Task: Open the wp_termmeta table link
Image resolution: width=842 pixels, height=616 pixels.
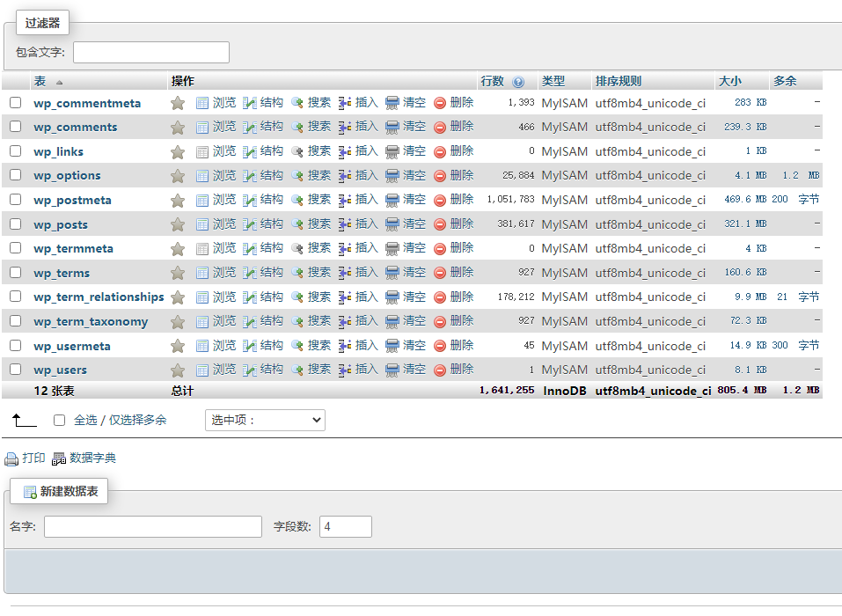Action: [x=74, y=249]
